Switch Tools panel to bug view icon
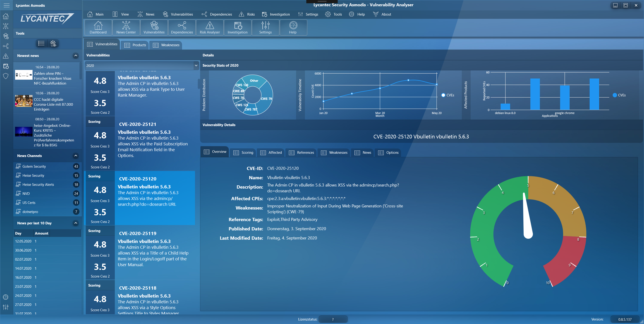644x324 pixels. click(x=53, y=43)
